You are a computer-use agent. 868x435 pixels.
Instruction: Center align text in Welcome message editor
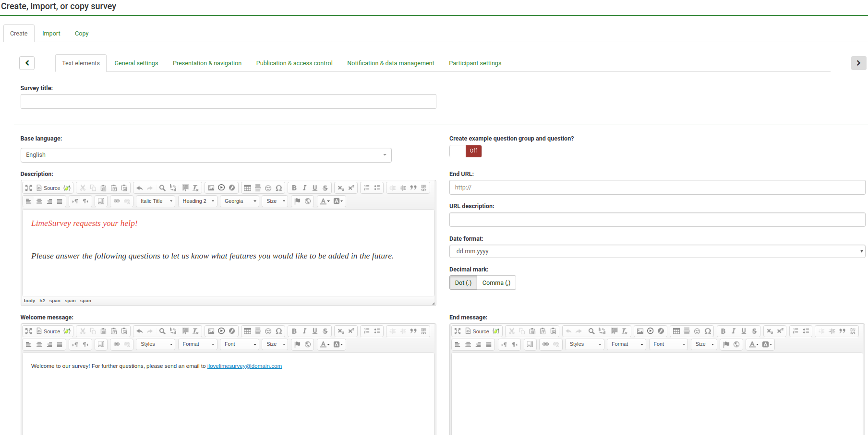pos(39,344)
